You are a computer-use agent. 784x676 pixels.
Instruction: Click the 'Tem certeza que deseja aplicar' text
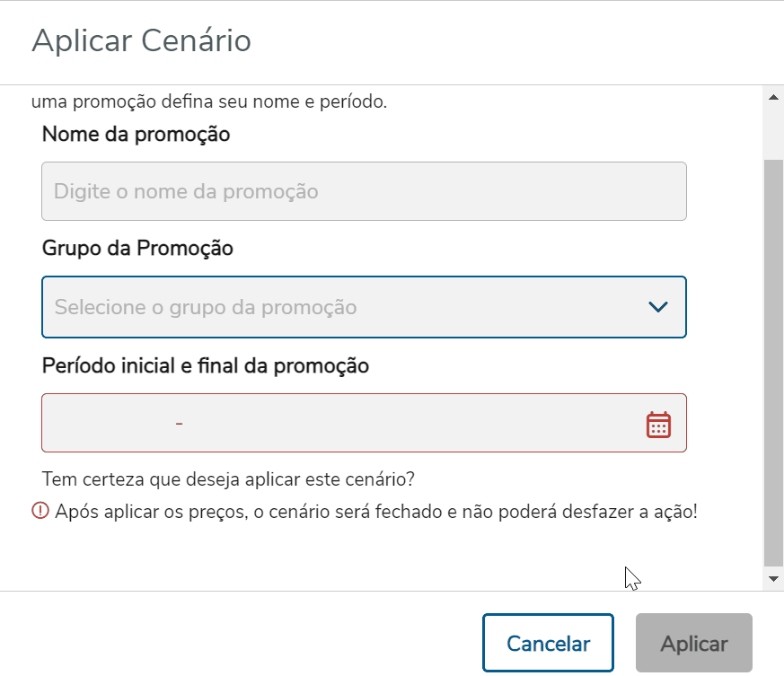click(228, 478)
